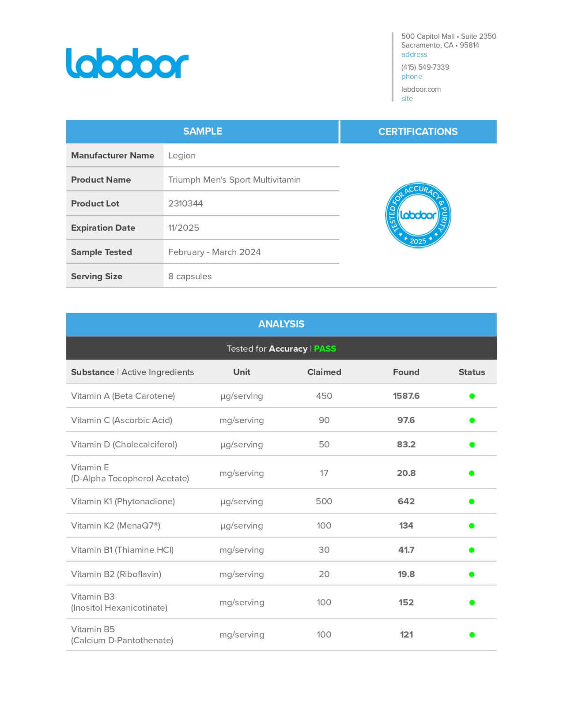This screenshot has width=563, height=728.
Task: Click the Triumph Men's Sport Multivitamin product name
Action: coord(234,180)
